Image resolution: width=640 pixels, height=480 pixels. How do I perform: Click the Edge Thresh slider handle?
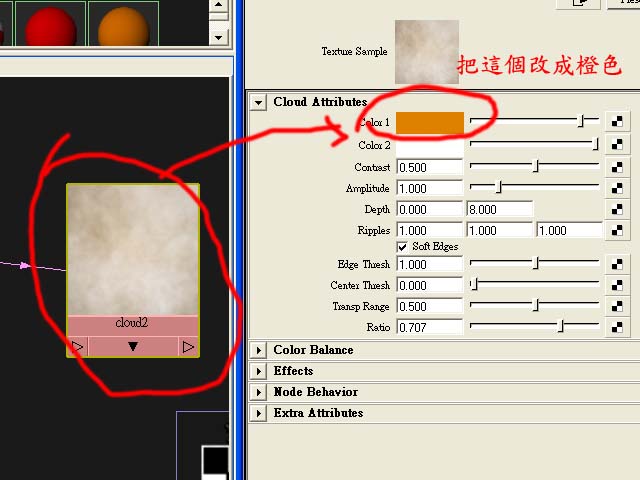click(x=536, y=263)
